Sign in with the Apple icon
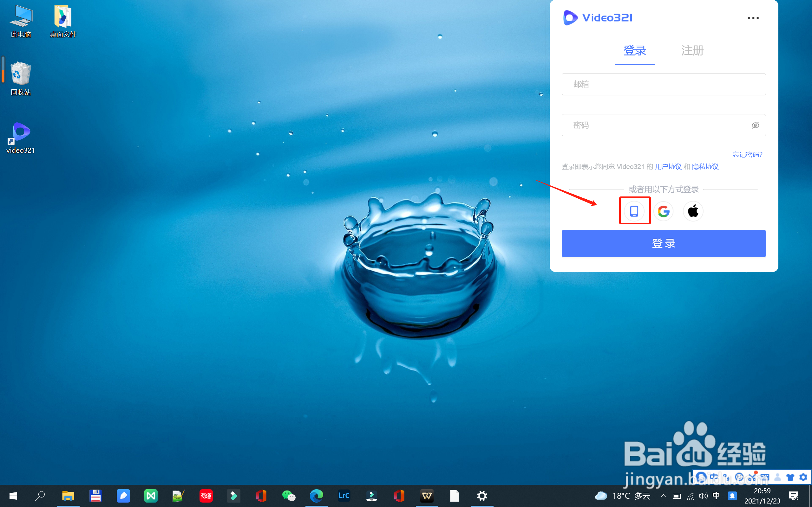 [x=693, y=211]
